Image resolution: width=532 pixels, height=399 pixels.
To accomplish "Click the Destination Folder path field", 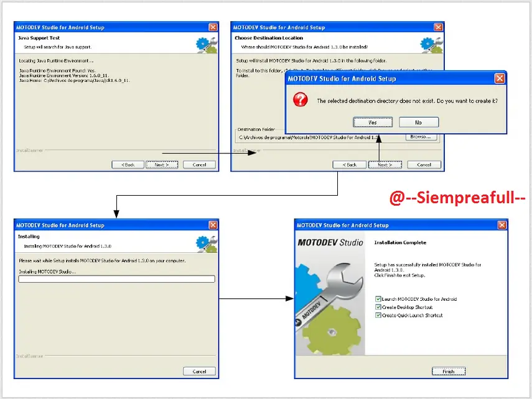I will 320,137.
